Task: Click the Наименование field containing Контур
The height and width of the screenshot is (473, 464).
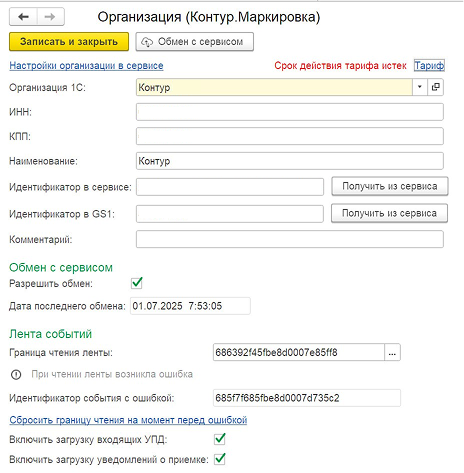Action: 290,161
